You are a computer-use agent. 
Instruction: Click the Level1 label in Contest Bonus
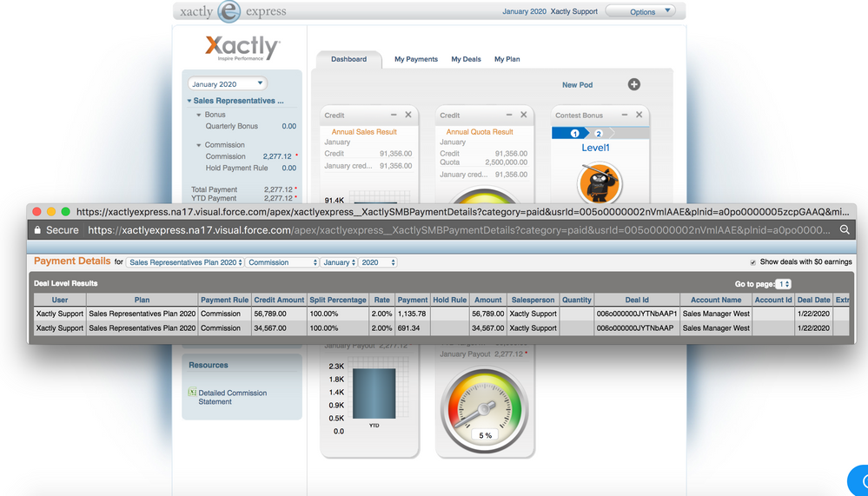(595, 148)
